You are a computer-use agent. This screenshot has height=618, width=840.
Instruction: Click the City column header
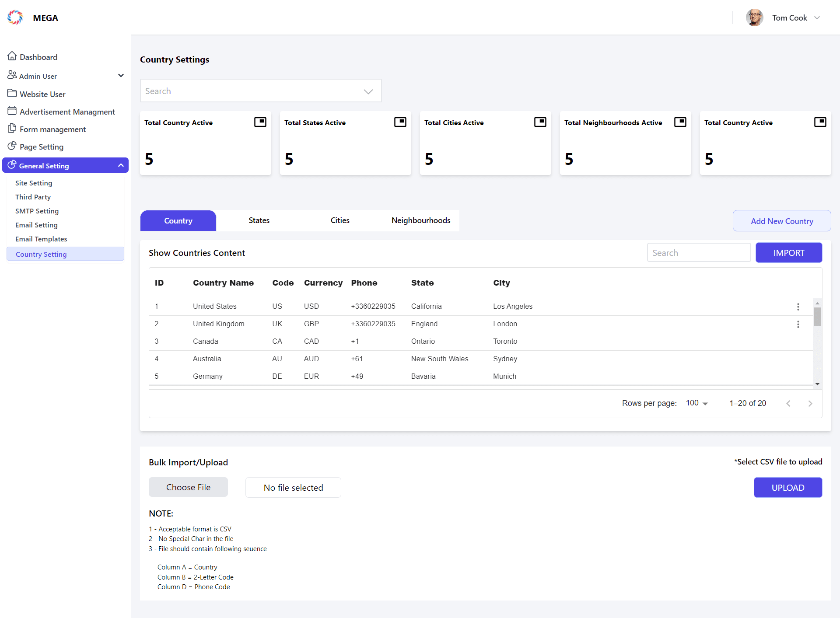[x=501, y=283]
